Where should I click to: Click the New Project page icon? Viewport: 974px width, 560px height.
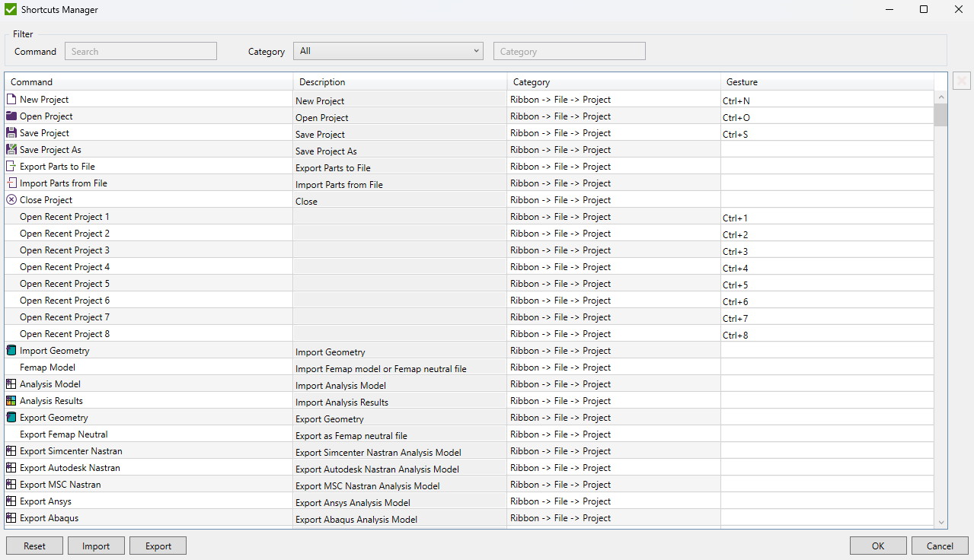[x=11, y=100]
